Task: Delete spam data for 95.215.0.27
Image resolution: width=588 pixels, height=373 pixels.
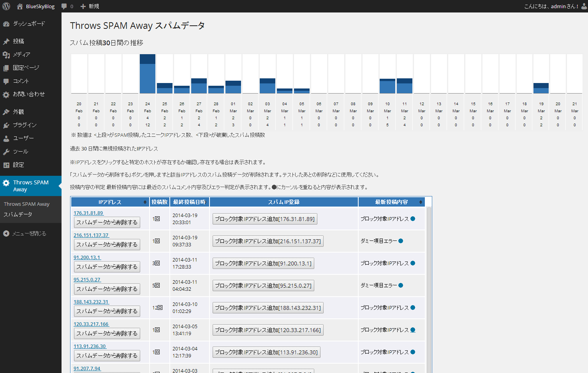Action: pyautogui.click(x=107, y=289)
